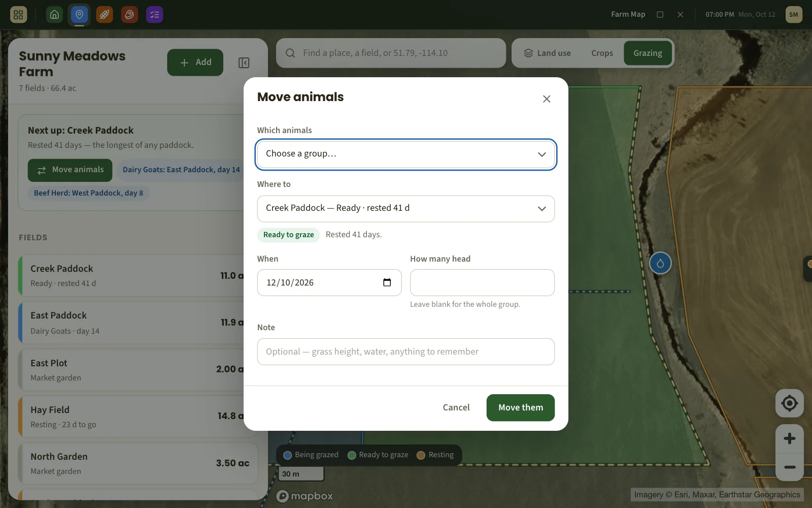The height and width of the screenshot is (508, 812).
Task: Switch to Crops map layer
Action: 602,53
